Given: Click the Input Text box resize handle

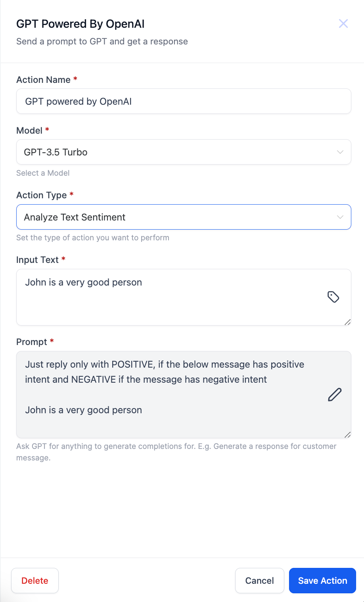Looking at the screenshot, I should [x=347, y=322].
